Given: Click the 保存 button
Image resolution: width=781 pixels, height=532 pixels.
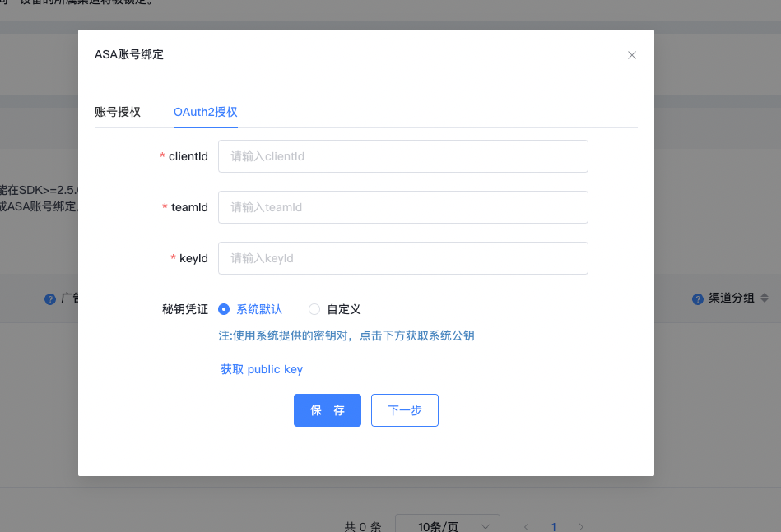Looking at the screenshot, I should coord(328,410).
